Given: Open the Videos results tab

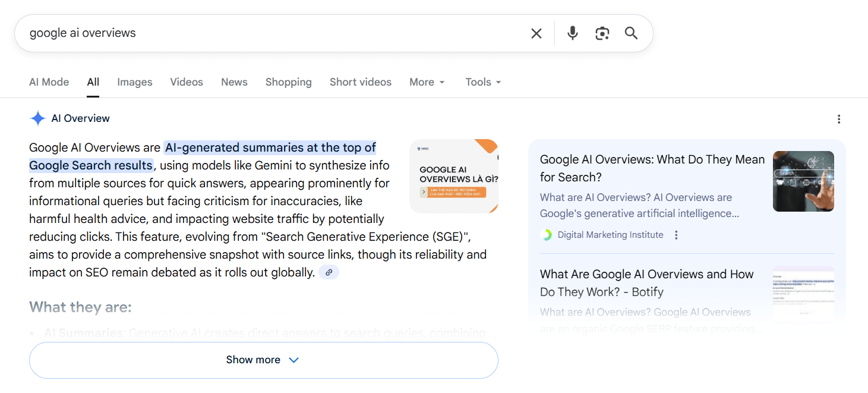Looking at the screenshot, I should coord(187,82).
